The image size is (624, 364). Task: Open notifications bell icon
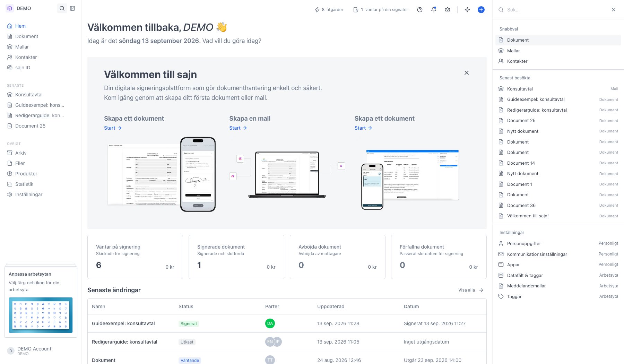pyautogui.click(x=434, y=10)
